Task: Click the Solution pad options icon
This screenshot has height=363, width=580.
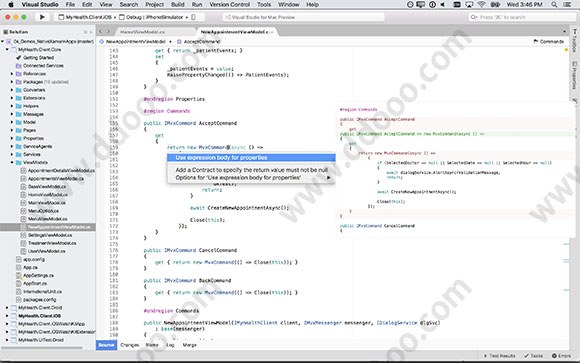Action: click(85, 32)
